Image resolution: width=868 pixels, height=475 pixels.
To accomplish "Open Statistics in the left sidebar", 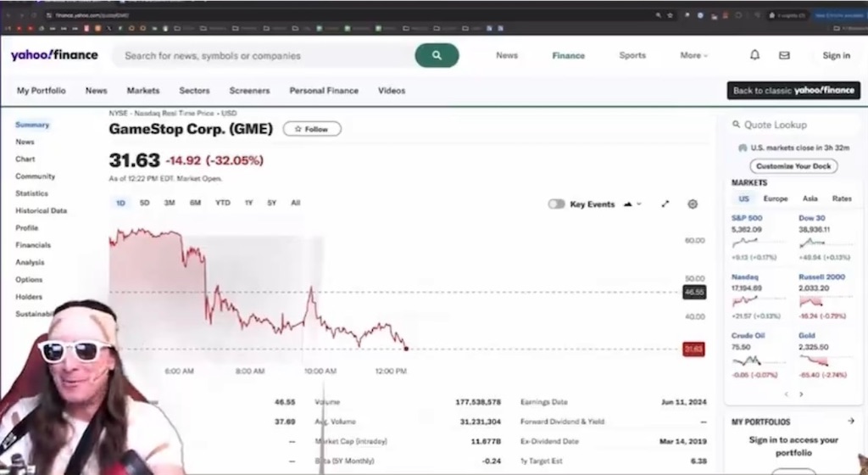I will (31, 193).
